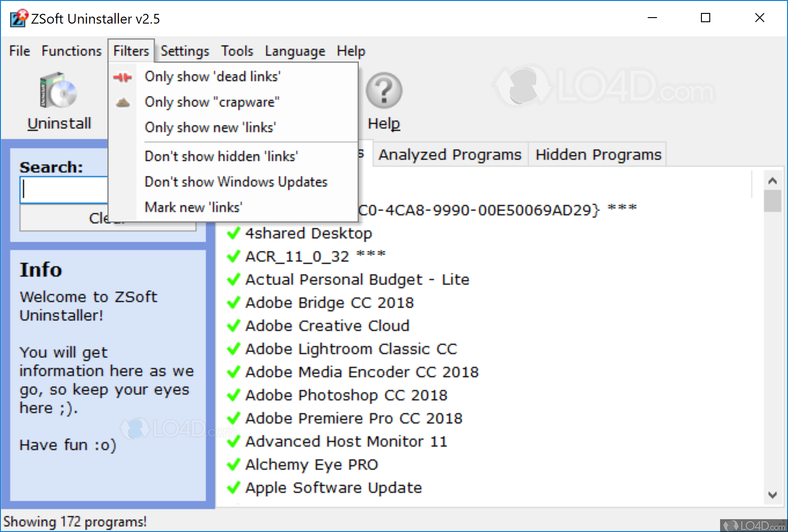Toggle "Don't show hidden 'links'" filter
This screenshot has width=788, height=532.
tap(221, 156)
